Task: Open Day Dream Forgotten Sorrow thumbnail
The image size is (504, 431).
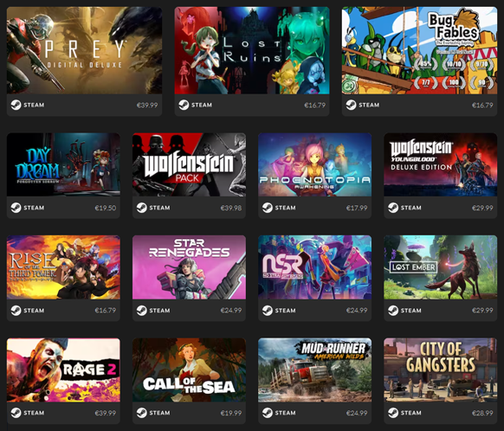Action: point(63,164)
